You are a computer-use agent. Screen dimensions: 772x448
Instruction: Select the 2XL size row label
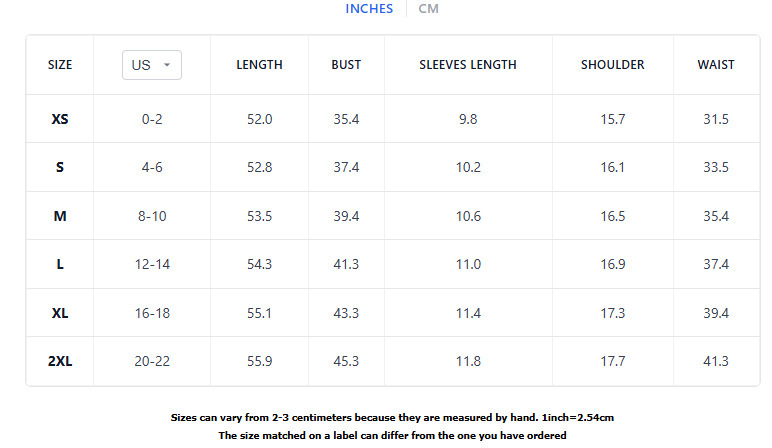(60, 362)
